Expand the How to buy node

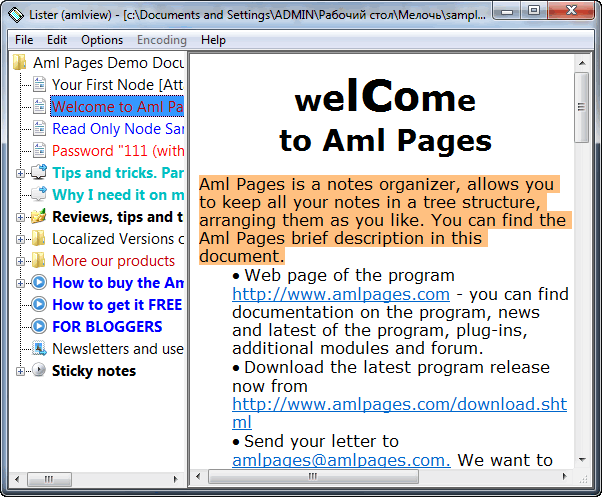20,284
